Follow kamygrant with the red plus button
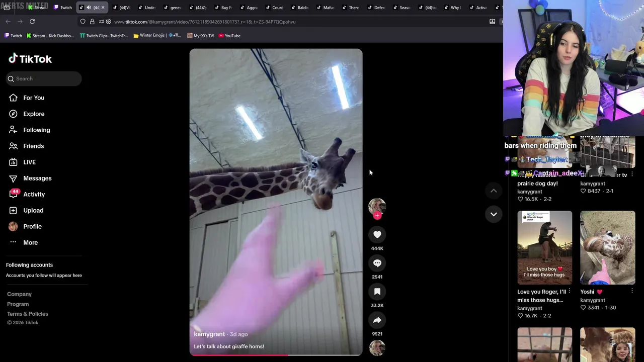644x362 pixels. (377, 216)
